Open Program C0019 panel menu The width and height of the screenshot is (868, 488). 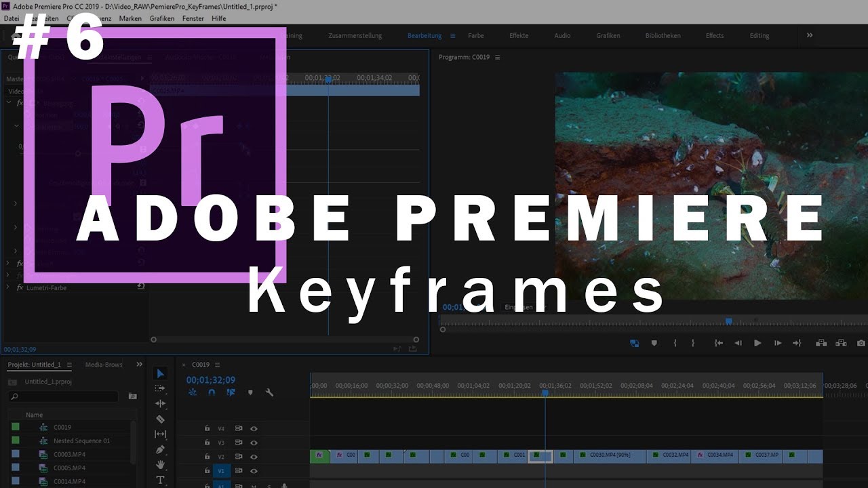[x=497, y=57]
